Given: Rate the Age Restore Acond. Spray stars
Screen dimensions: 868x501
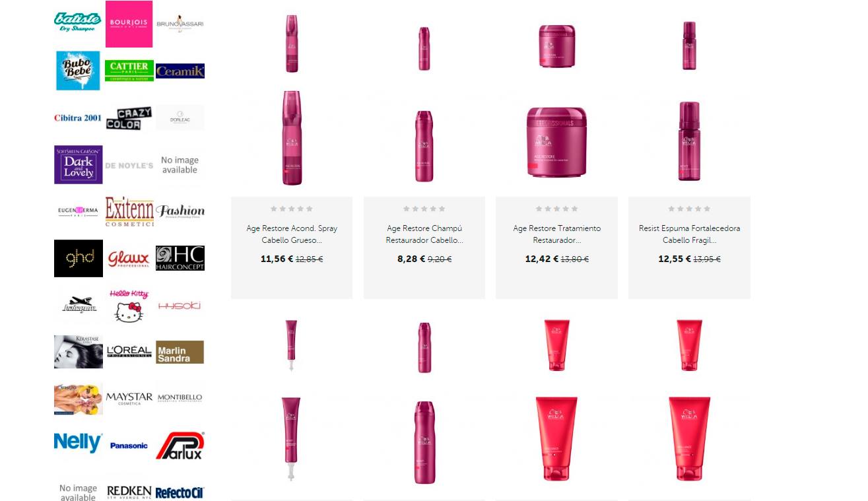Looking at the screenshot, I should pos(292,209).
